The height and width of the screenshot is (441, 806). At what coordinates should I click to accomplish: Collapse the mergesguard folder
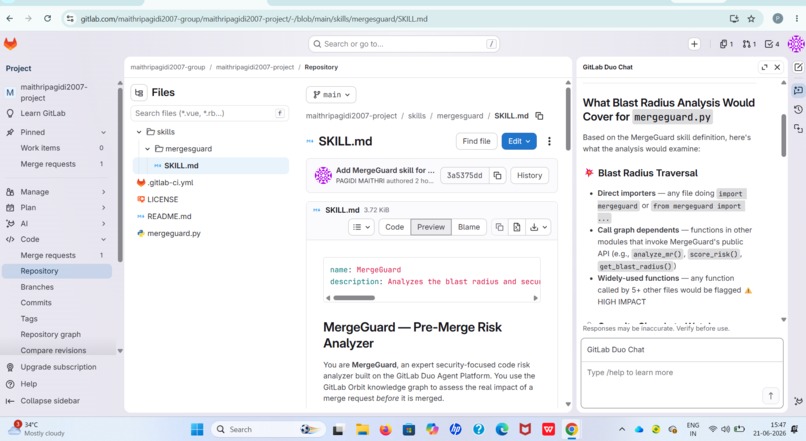(147, 149)
